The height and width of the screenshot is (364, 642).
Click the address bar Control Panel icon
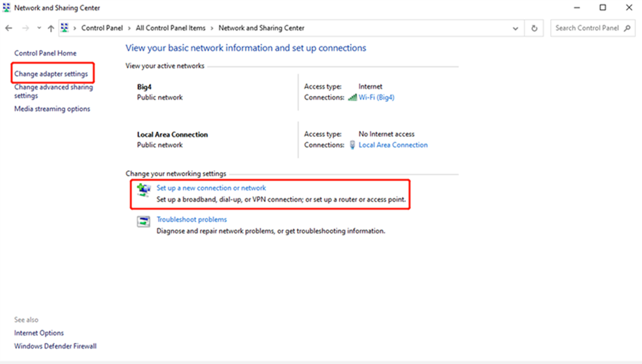click(65, 28)
